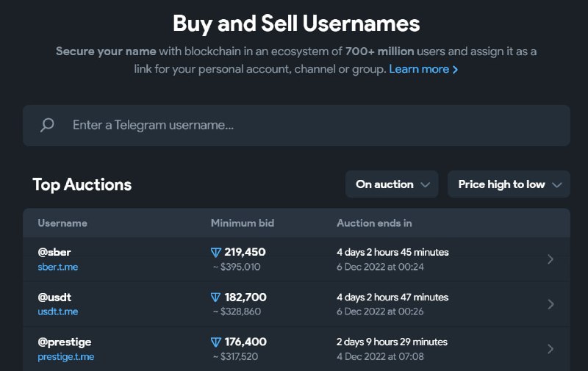Click the TON icon beside 219,450

pyautogui.click(x=215, y=252)
